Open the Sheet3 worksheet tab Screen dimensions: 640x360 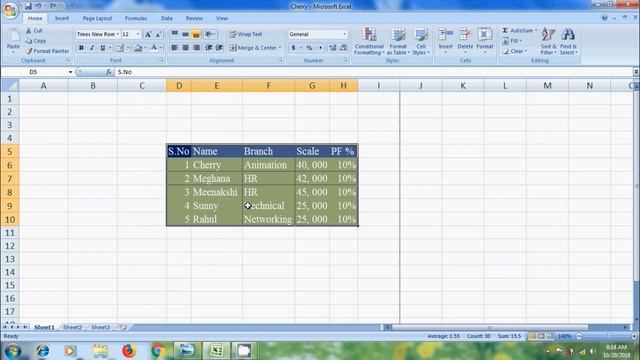(100, 327)
